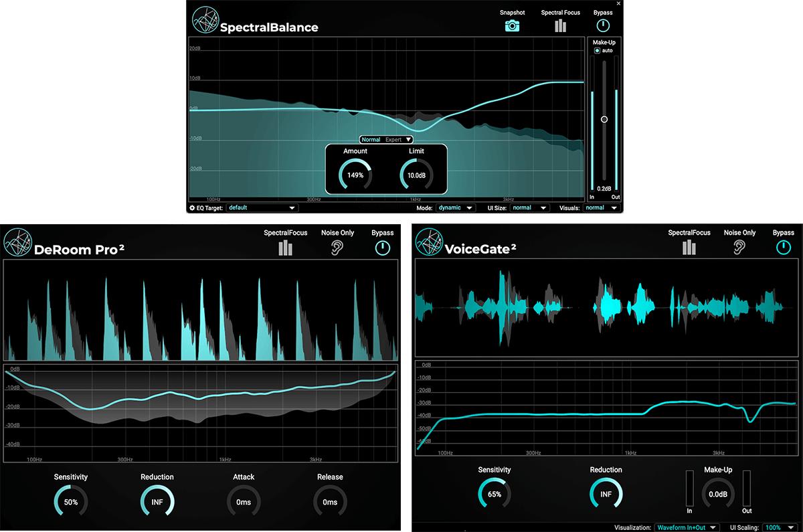Viewport: 803px width, 532px height.
Task: Click the SpectralBalance title text
Action: (269, 27)
